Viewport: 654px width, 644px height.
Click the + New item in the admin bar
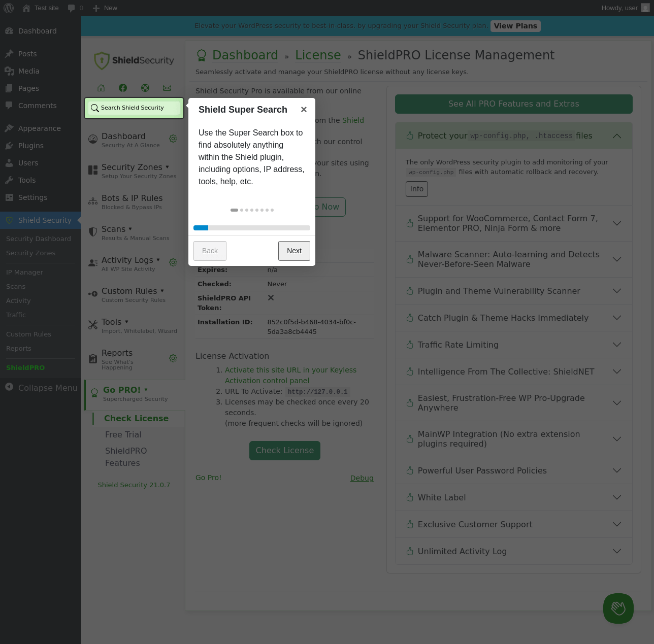pyautogui.click(x=105, y=8)
